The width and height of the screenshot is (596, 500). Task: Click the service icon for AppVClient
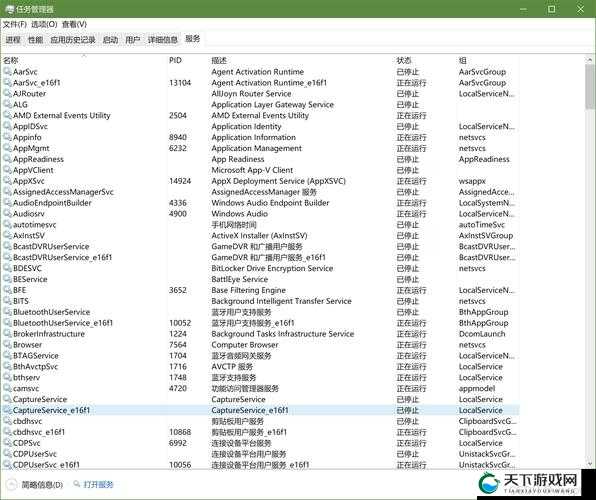point(7,170)
